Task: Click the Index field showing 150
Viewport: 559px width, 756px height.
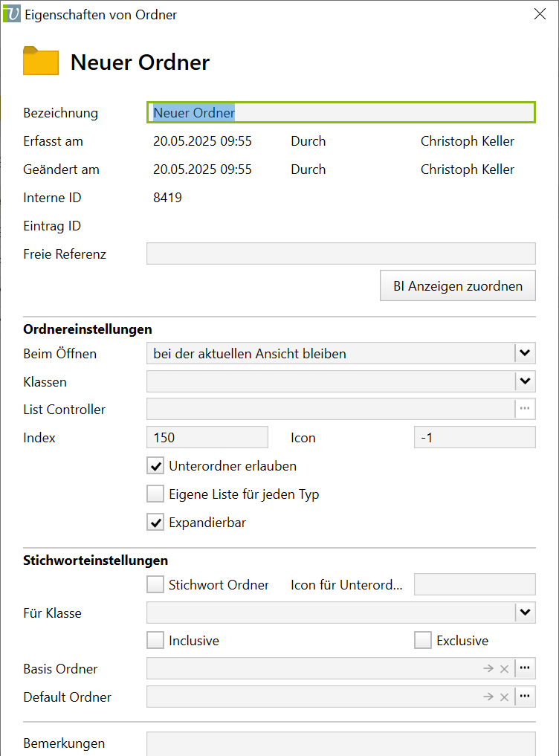Action: 207,438
